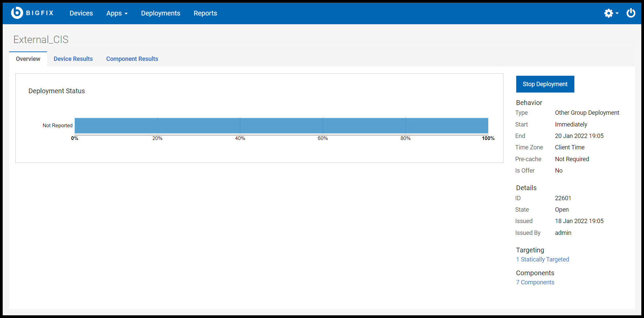The image size is (644, 318).
Task: Select the Overview tab
Action: pos(28,59)
